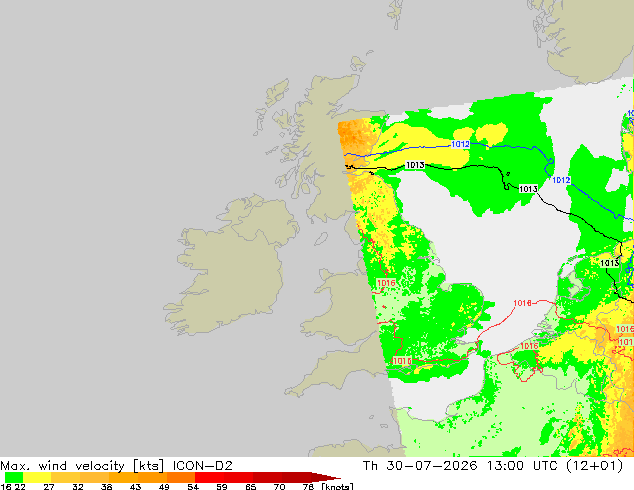Click the legend value '65'
The image size is (634, 490).
click(251, 486)
